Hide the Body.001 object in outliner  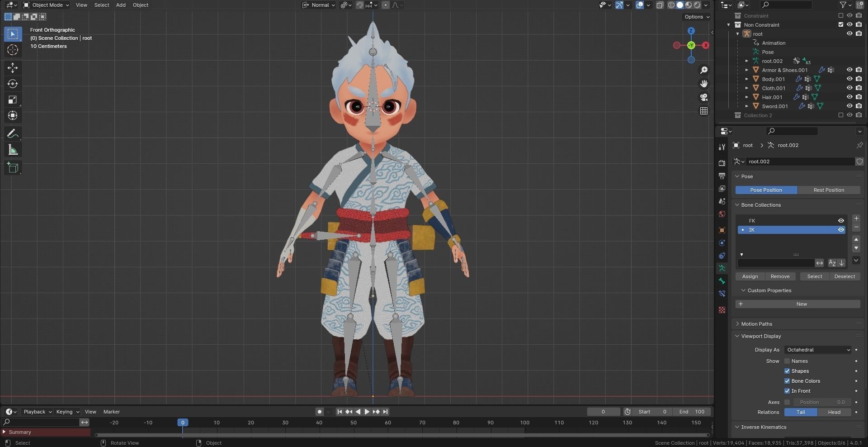pos(849,79)
